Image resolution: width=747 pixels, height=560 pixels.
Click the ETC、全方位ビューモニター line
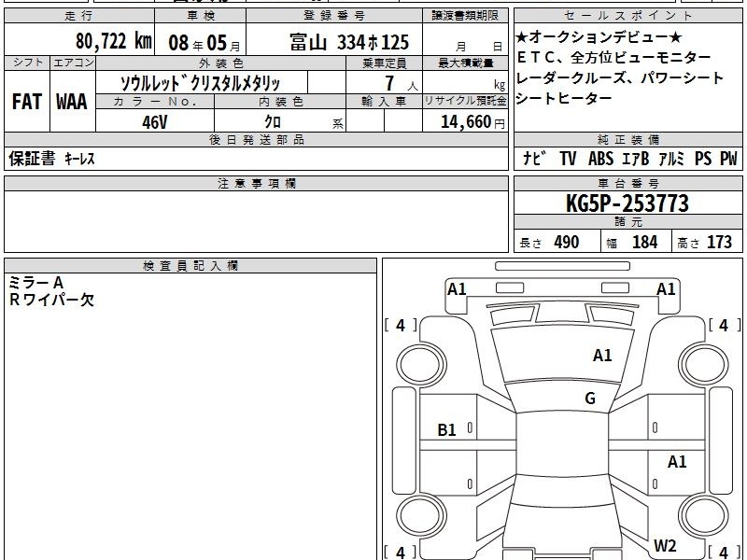(613, 58)
